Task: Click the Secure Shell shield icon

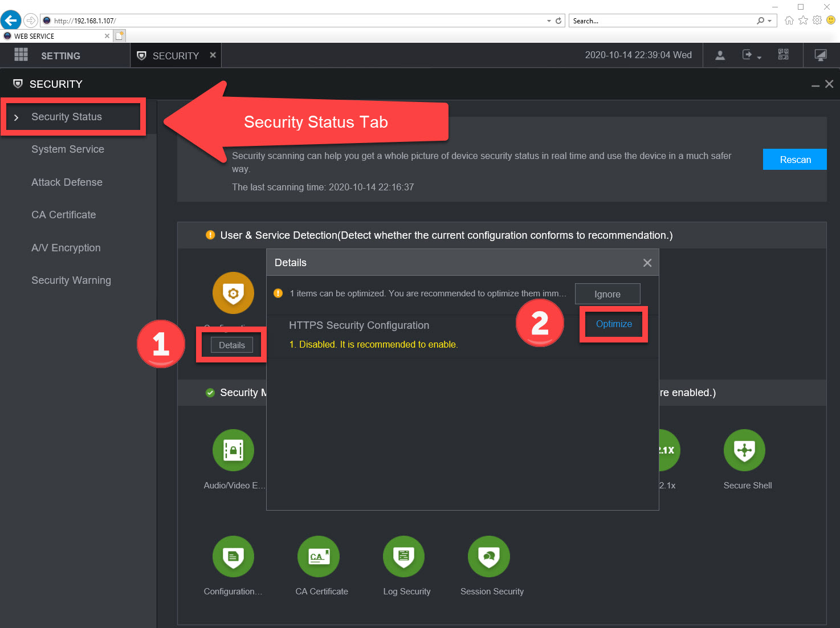Action: (x=744, y=450)
